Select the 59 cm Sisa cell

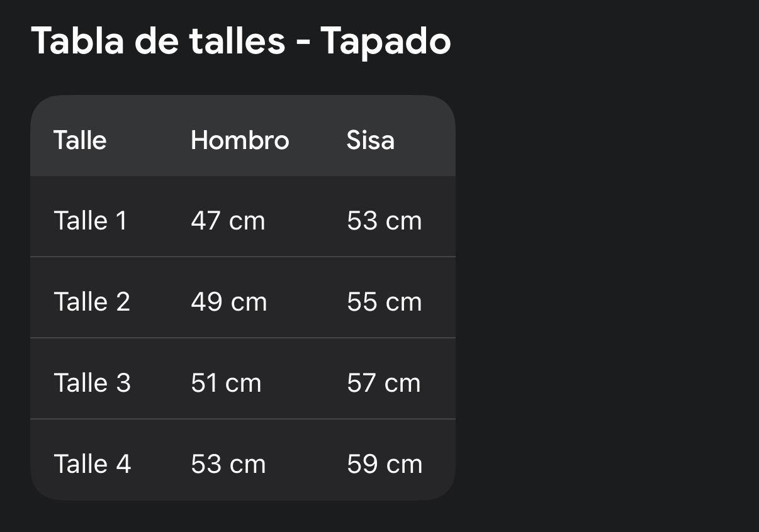click(384, 464)
